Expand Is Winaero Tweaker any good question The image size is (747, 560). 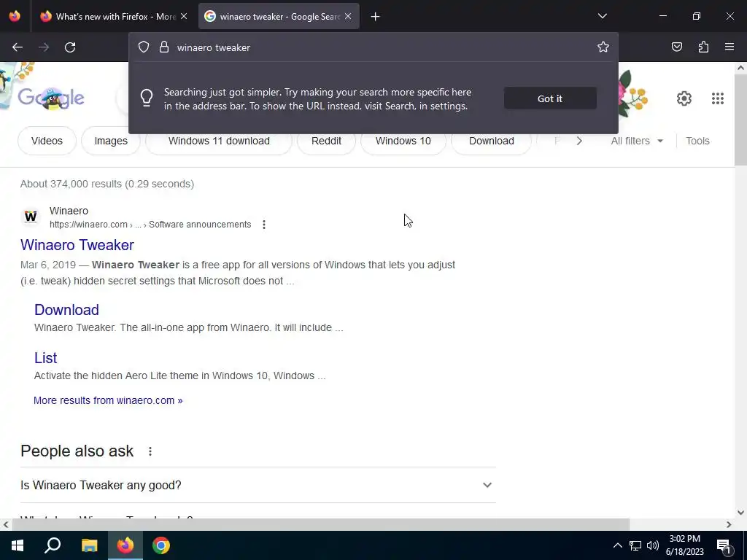(258, 485)
